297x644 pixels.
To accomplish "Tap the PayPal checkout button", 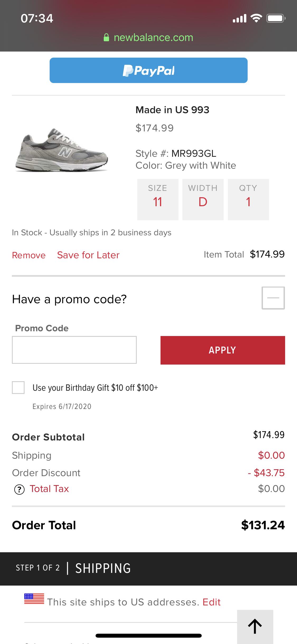I will (148, 70).
